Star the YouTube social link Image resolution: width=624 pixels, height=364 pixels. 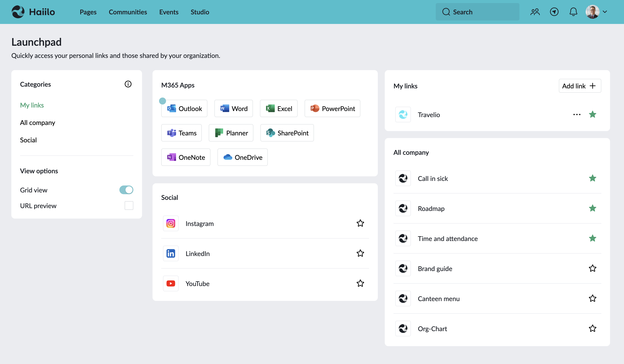tap(360, 283)
